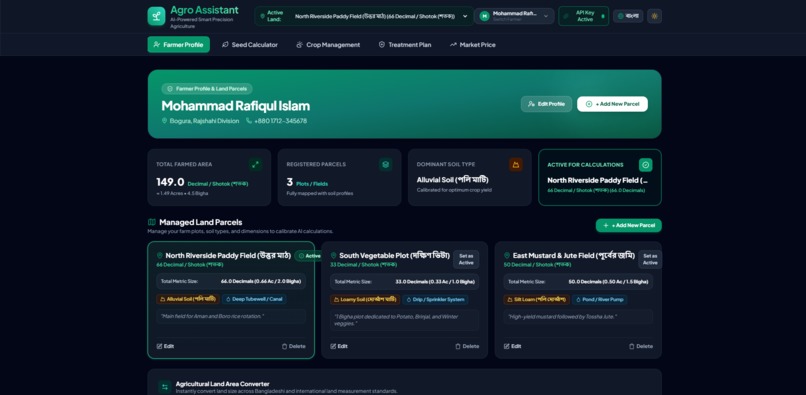Edit the North Riverside Paddy Field parcel

coord(165,346)
